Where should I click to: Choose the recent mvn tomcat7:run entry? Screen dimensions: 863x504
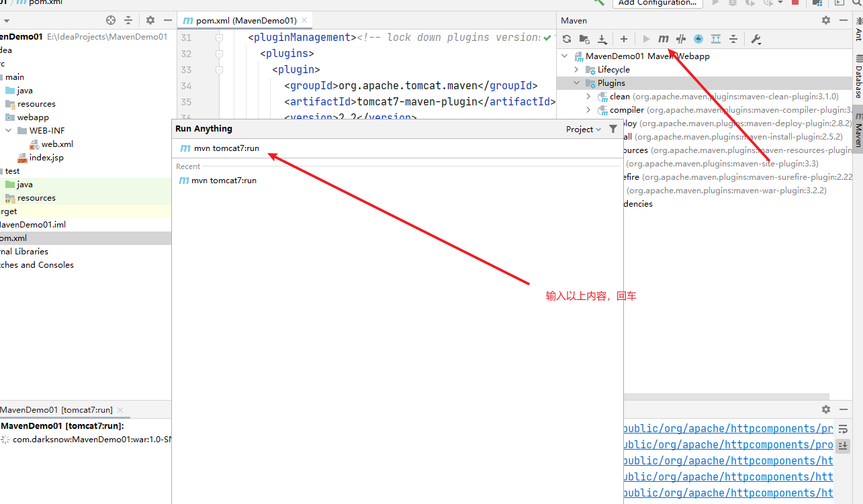(x=397, y=181)
